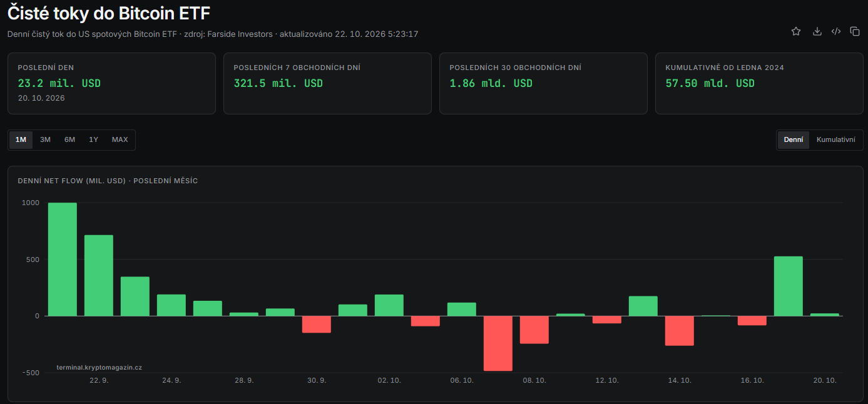Click the Farside Investors subtitle line

point(213,34)
